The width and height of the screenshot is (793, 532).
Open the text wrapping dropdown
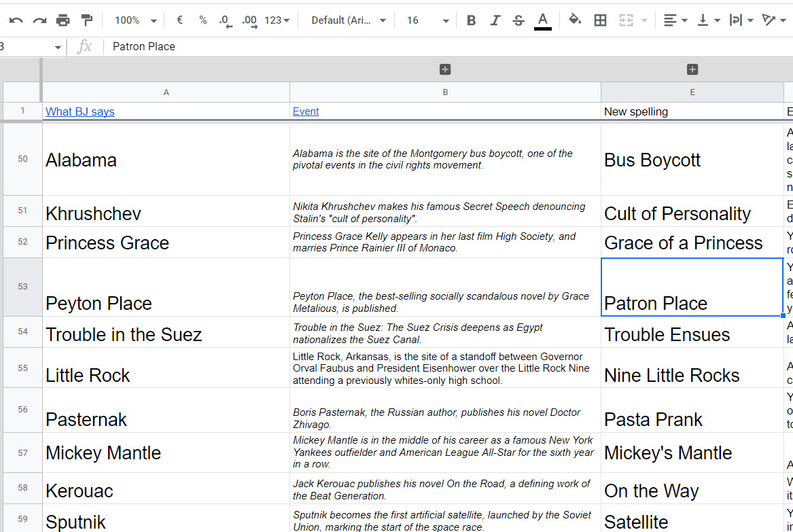click(x=741, y=20)
